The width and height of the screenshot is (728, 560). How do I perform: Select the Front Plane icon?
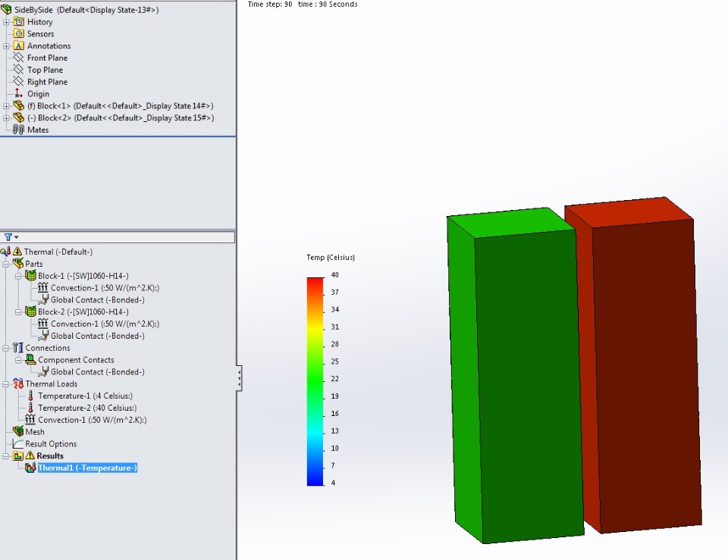18,58
